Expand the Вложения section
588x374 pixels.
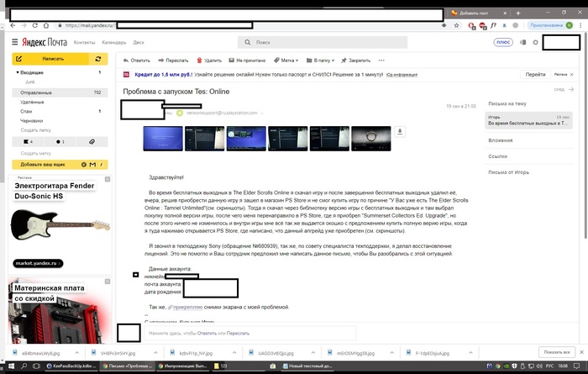[501, 140]
